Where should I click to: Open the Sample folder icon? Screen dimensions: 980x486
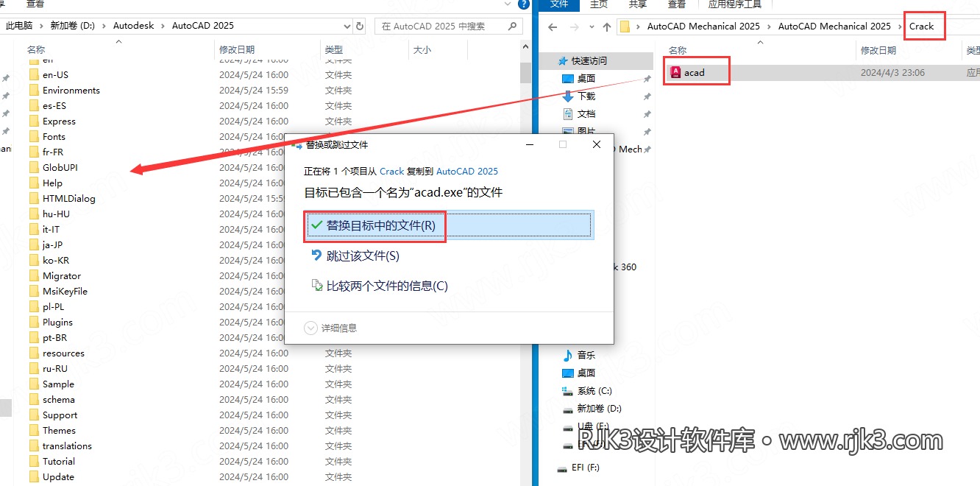coord(34,384)
